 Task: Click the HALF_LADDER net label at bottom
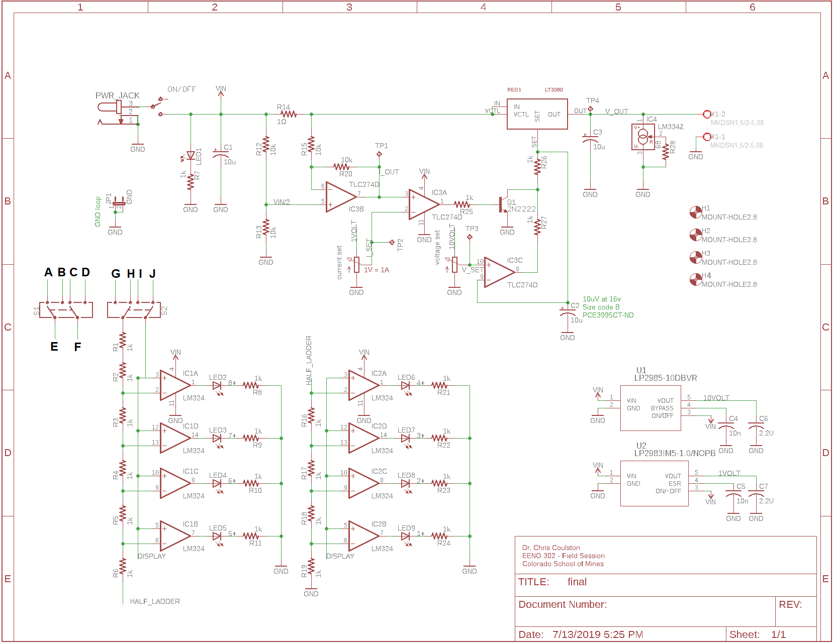155,601
